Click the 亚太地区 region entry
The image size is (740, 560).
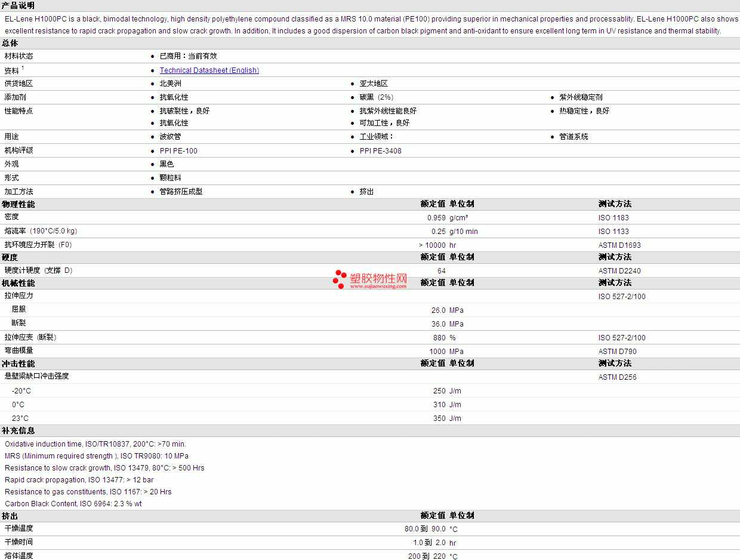click(x=374, y=84)
